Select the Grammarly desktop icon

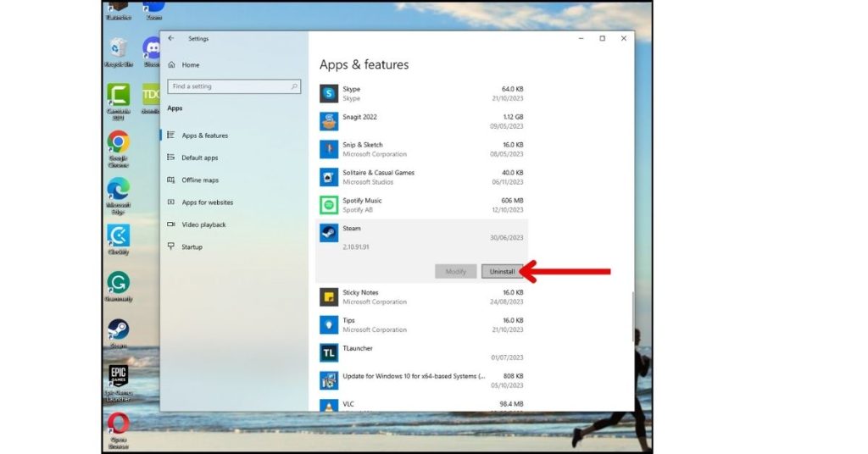click(x=118, y=286)
